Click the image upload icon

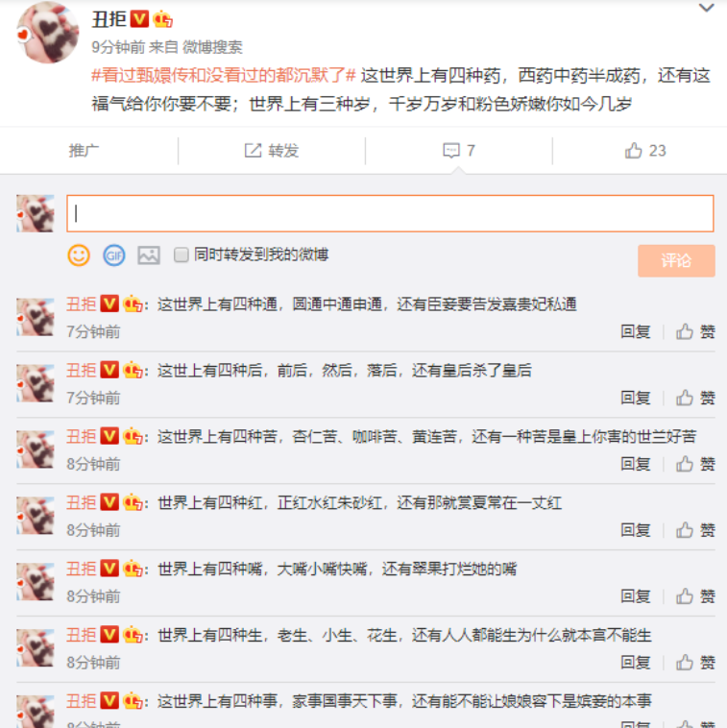(x=149, y=255)
